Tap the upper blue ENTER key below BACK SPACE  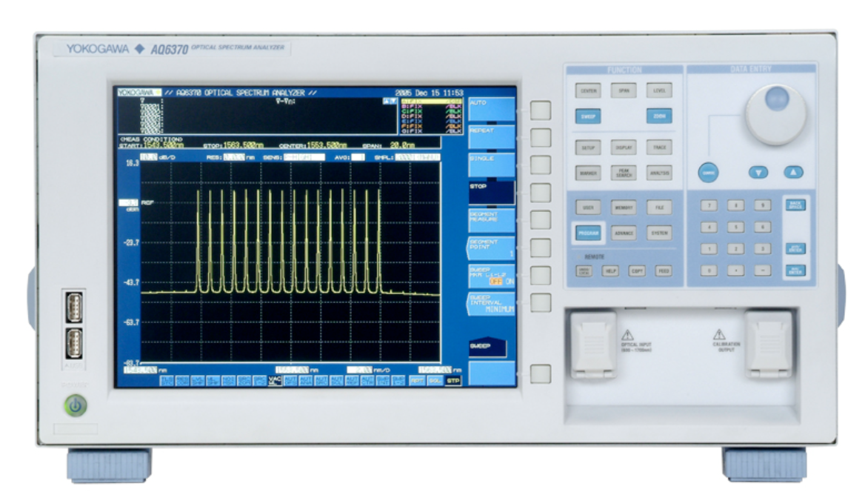tap(795, 249)
